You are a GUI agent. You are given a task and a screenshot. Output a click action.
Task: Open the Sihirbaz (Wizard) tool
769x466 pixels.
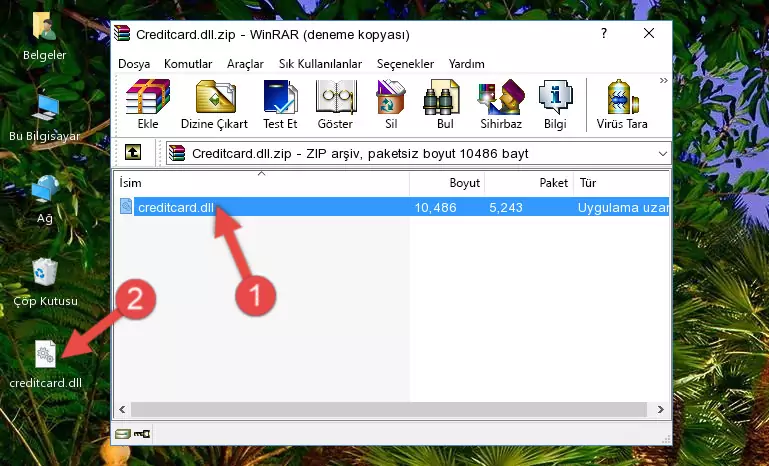coord(501,97)
